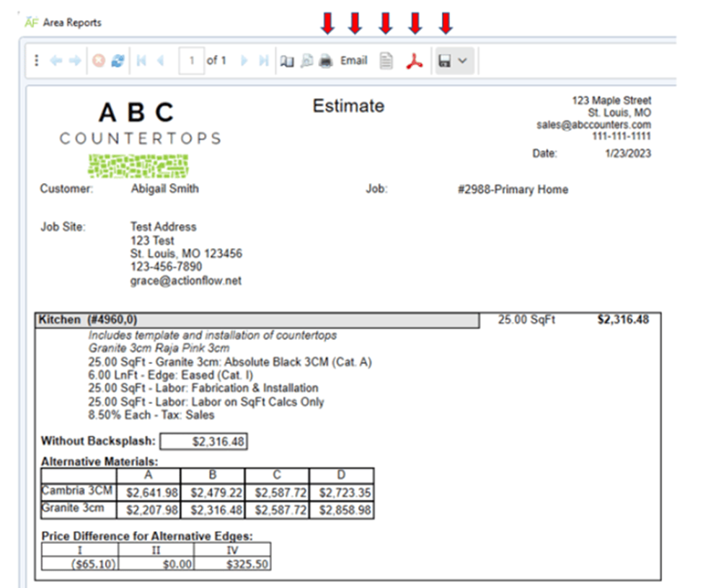The image size is (703, 588).
Task: Click the ABC Countertops logo
Action: point(139,139)
